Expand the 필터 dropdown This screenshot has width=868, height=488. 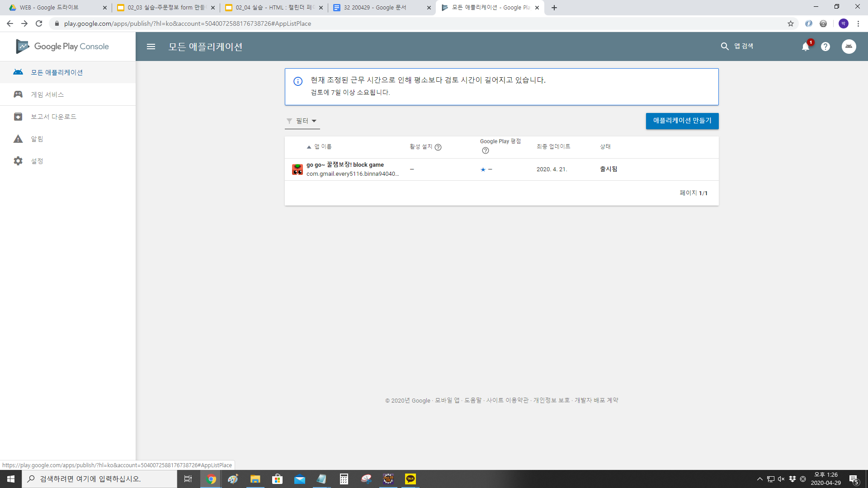[302, 121]
